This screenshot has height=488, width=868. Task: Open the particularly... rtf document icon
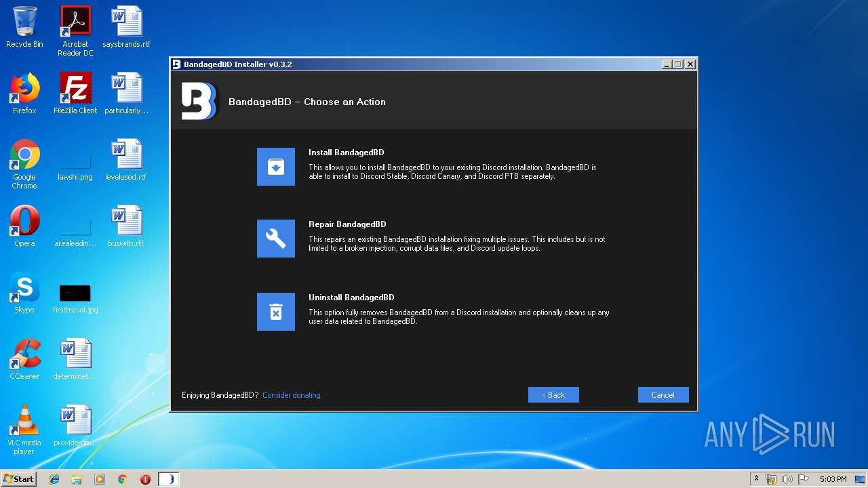point(127,94)
